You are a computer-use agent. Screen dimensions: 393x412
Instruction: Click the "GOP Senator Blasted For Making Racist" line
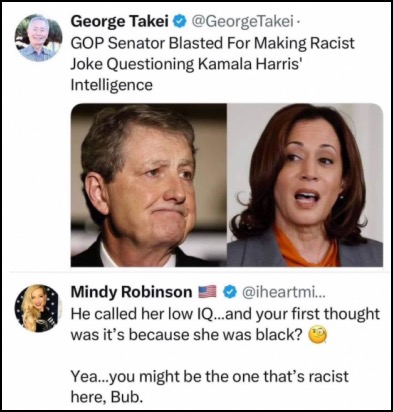coord(213,43)
